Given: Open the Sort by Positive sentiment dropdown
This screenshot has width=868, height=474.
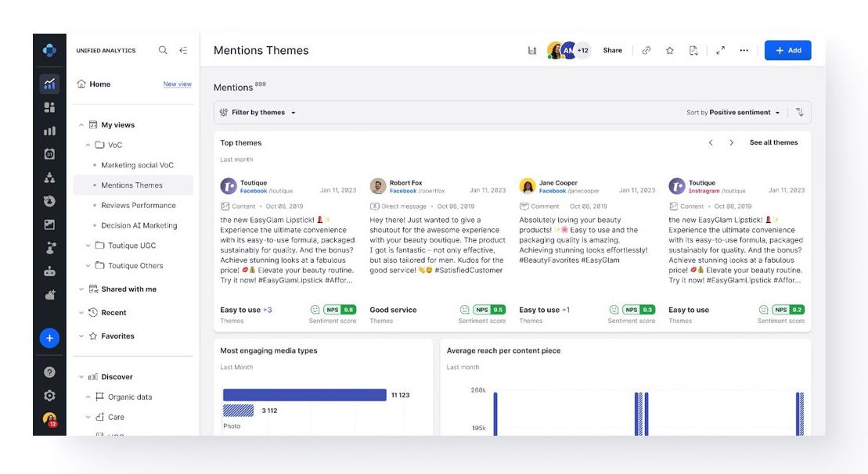Looking at the screenshot, I should coord(733,113).
